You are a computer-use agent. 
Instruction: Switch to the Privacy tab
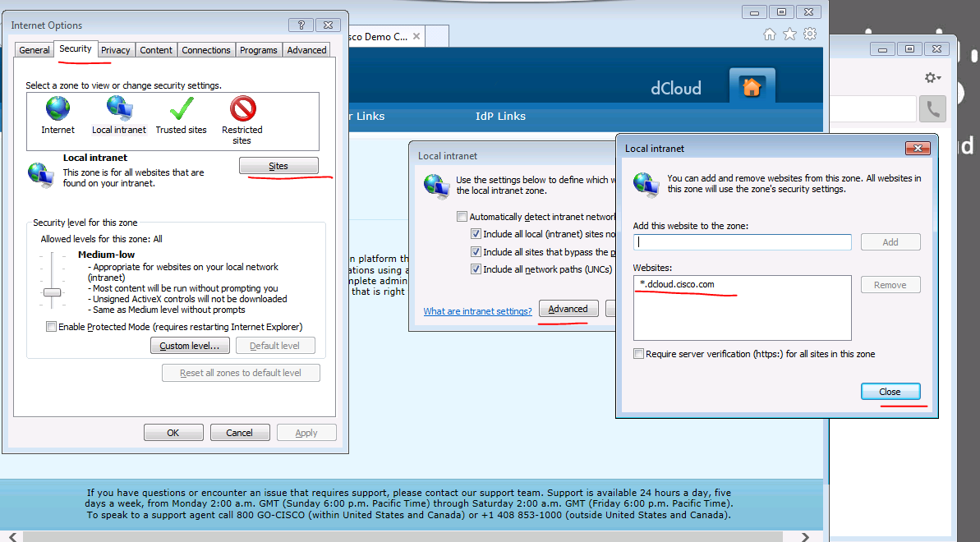click(116, 50)
